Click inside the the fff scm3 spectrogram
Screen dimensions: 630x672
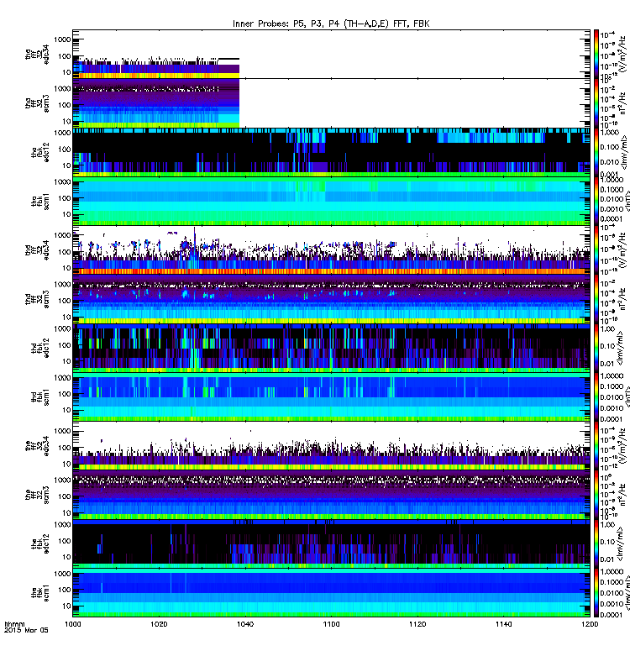[331, 495]
